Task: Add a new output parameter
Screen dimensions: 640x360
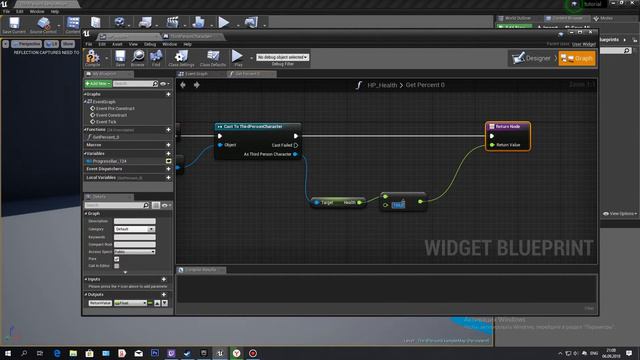Action: coord(164,294)
